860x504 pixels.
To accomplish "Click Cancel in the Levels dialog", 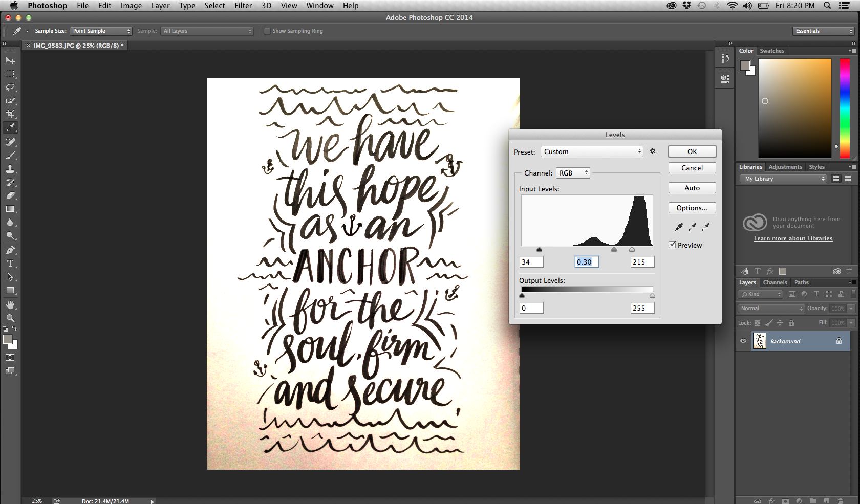I will point(692,168).
